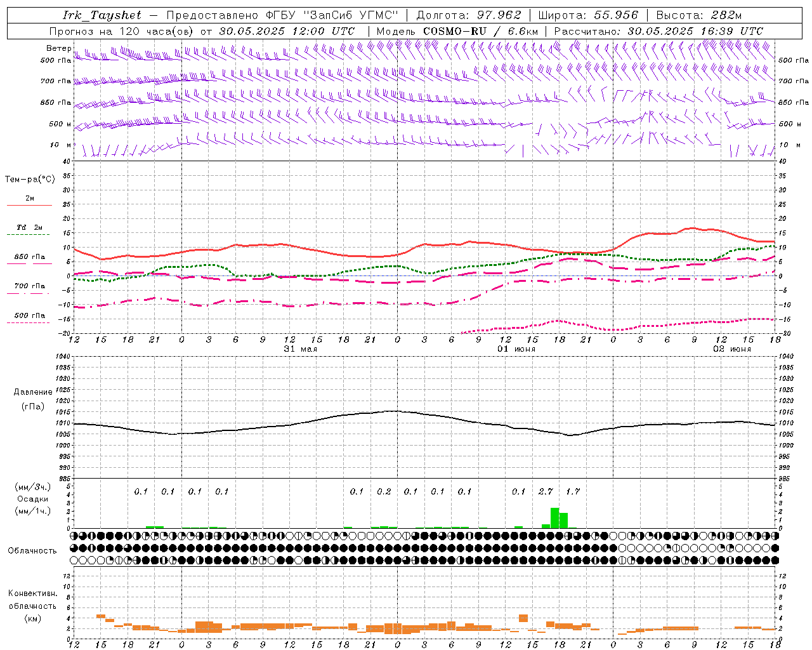The height and width of the screenshot is (650, 812).
Task: Click the Рассчитано: 30.05.2025 16:39 UTC timestamp
Action: [658, 31]
